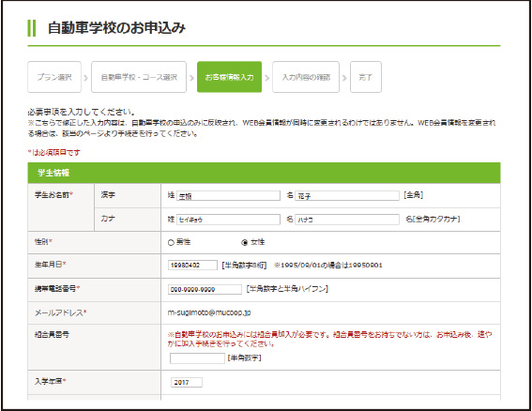This screenshot has width=532, height=411.
Task: Click the arrow after お客様情報入力 step
Action: [x=267, y=78]
